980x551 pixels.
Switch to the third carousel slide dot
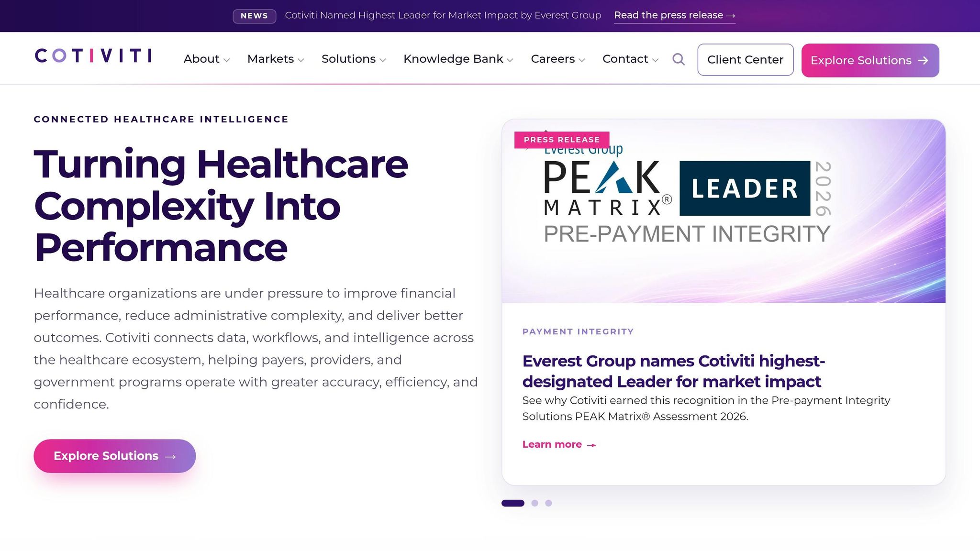[548, 503]
